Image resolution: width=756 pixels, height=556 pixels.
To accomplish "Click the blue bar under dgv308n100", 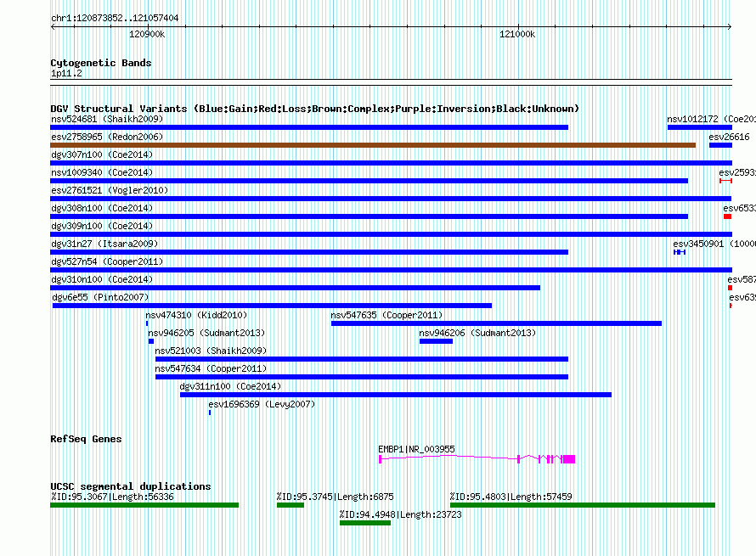I will click(x=369, y=216).
